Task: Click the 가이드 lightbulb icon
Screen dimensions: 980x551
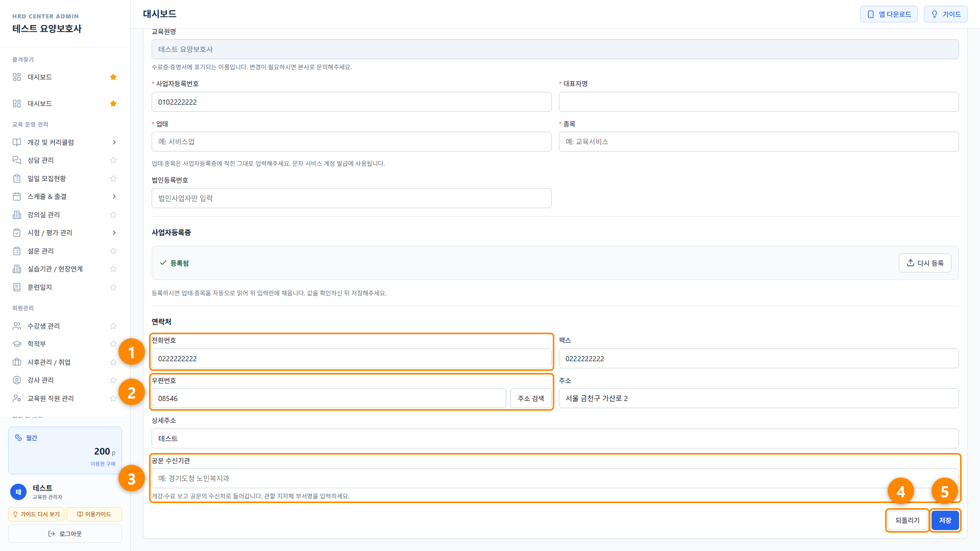Action: click(935, 14)
